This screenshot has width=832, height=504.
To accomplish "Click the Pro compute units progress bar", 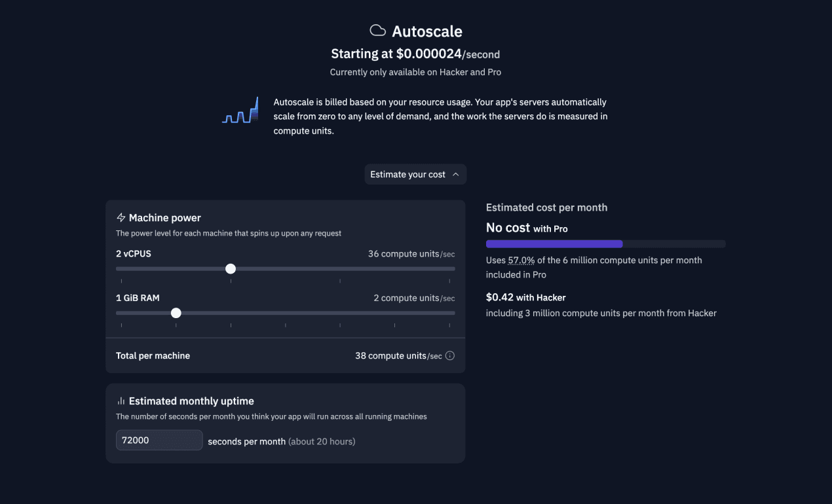I will 605,244.
